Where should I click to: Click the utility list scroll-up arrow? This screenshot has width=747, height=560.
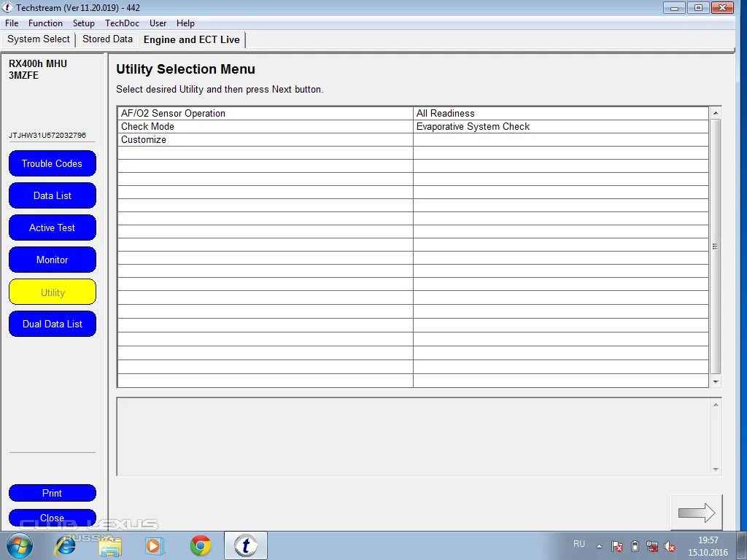pos(715,113)
